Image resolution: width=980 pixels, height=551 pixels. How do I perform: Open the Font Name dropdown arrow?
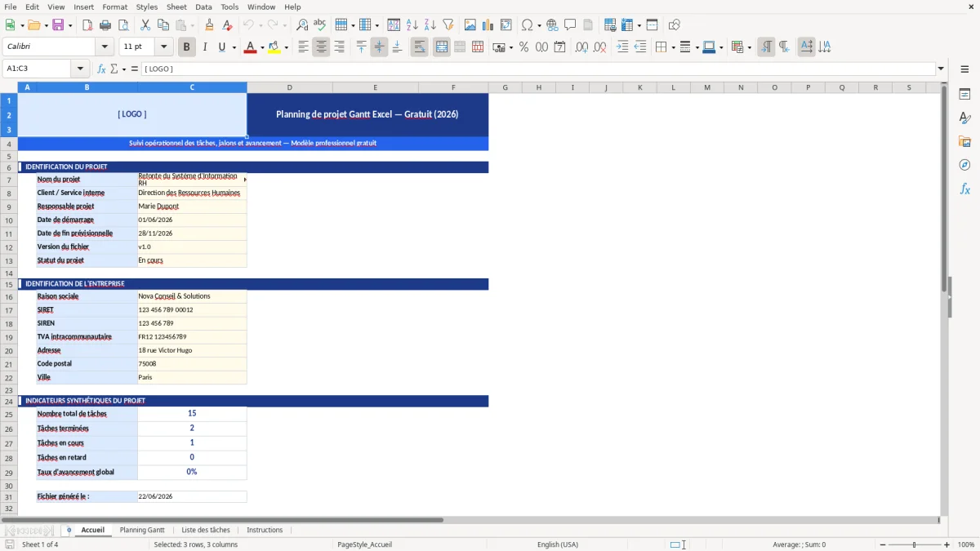pos(105,47)
